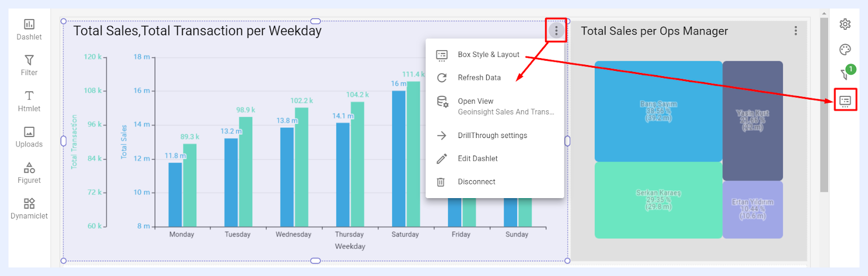This screenshot has width=868, height=276.
Task: Click Barış Sayım blue treemap block
Action: click(x=658, y=111)
